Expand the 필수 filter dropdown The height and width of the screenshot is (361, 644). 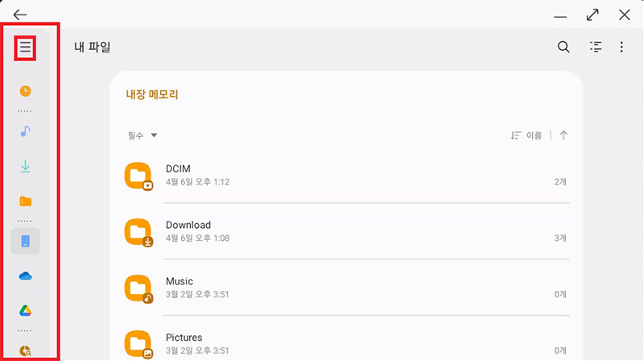[142, 135]
